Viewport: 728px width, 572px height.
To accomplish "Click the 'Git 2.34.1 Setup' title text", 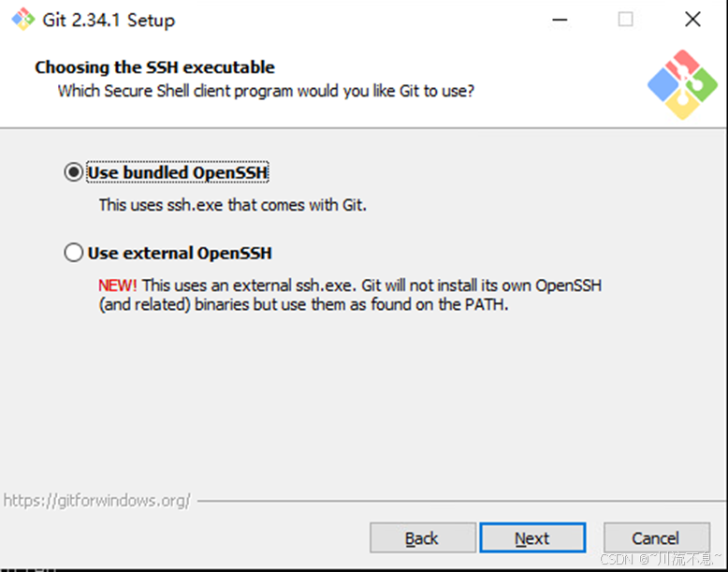I will point(109,20).
